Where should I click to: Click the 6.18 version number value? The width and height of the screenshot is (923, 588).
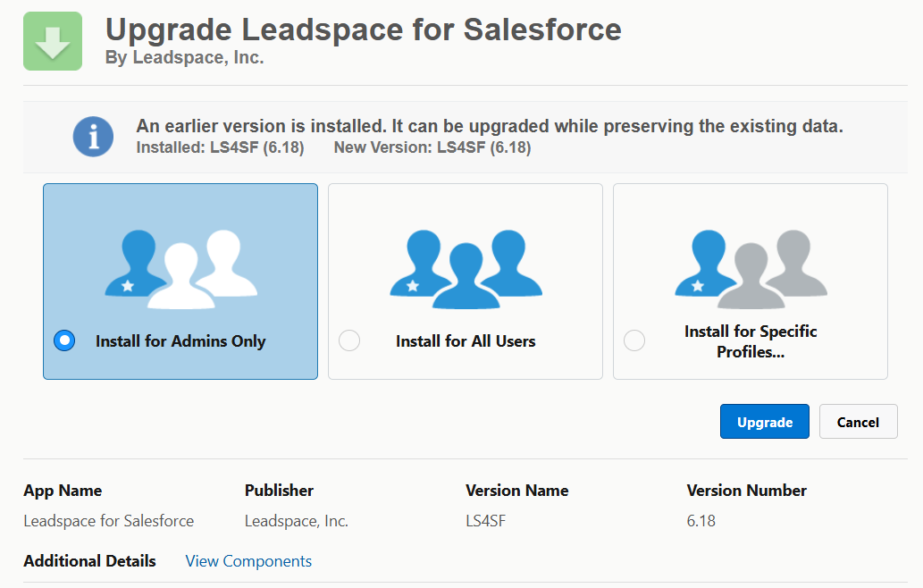pyautogui.click(x=701, y=521)
